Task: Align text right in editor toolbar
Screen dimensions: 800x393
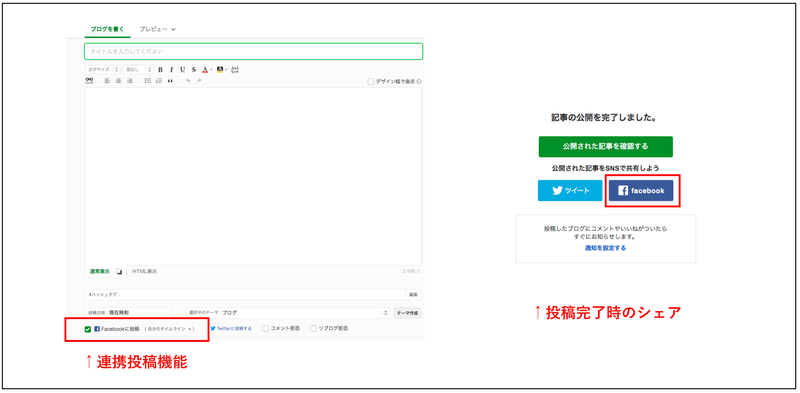Action: (x=130, y=81)
